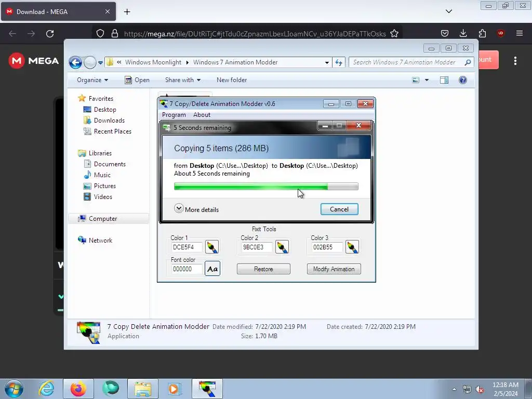Screen dimensions: 532x399
Task: Open Recent Places in Favorites
Action: click(x=112, y=131)
